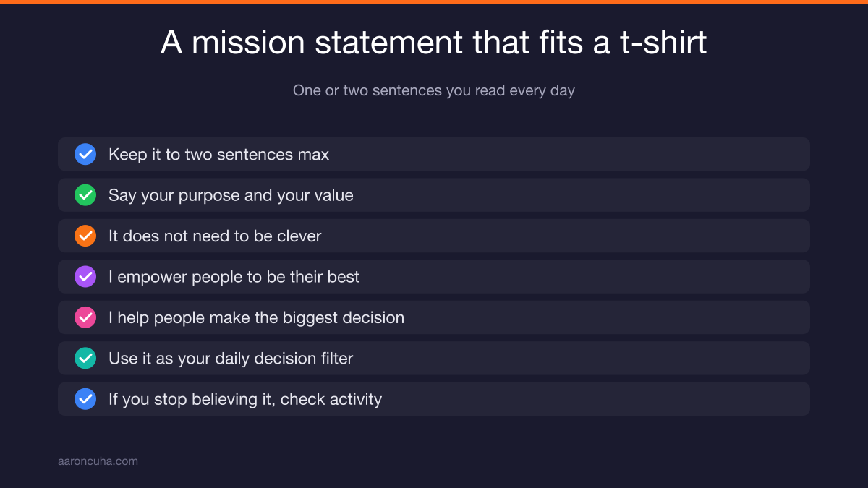Click the pink checkmark beside 'I help people make'
Viewport: 868px width, 488px height.
click(x=85, y=317)
